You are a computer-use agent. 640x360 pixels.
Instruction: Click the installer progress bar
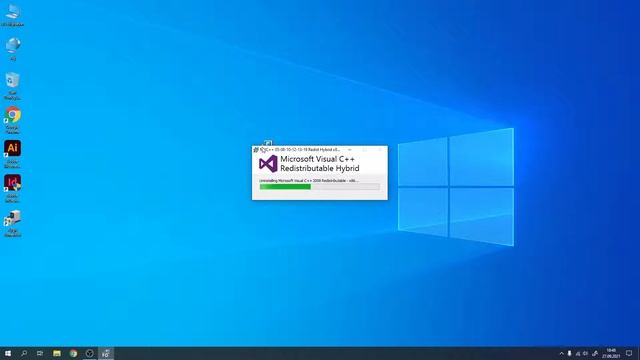pos(320,187)
